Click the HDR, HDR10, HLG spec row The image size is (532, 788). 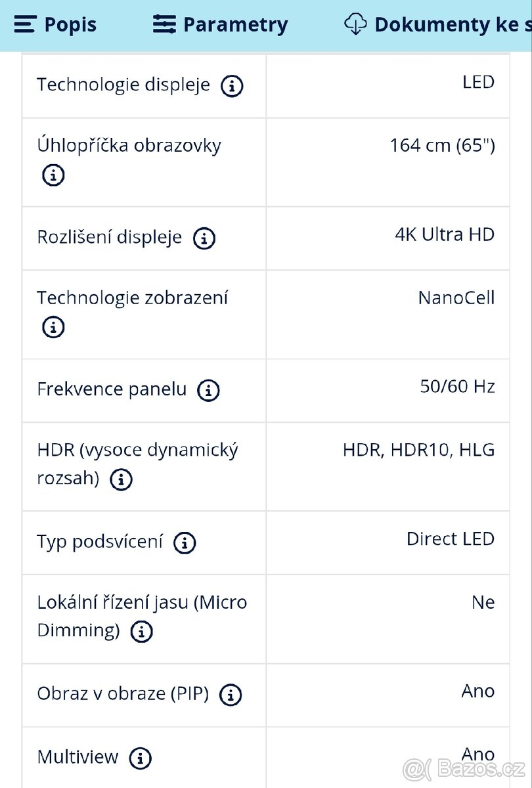click(417, 450)
